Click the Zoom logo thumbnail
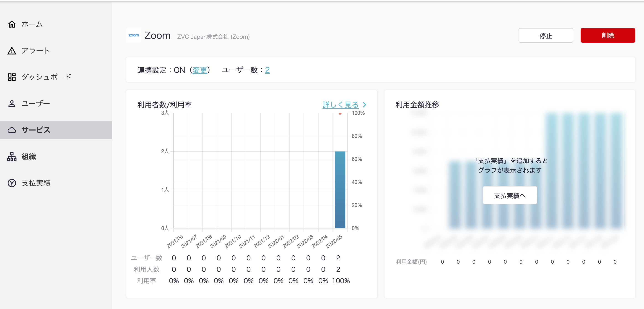644x309 pixels. [133, 36]
